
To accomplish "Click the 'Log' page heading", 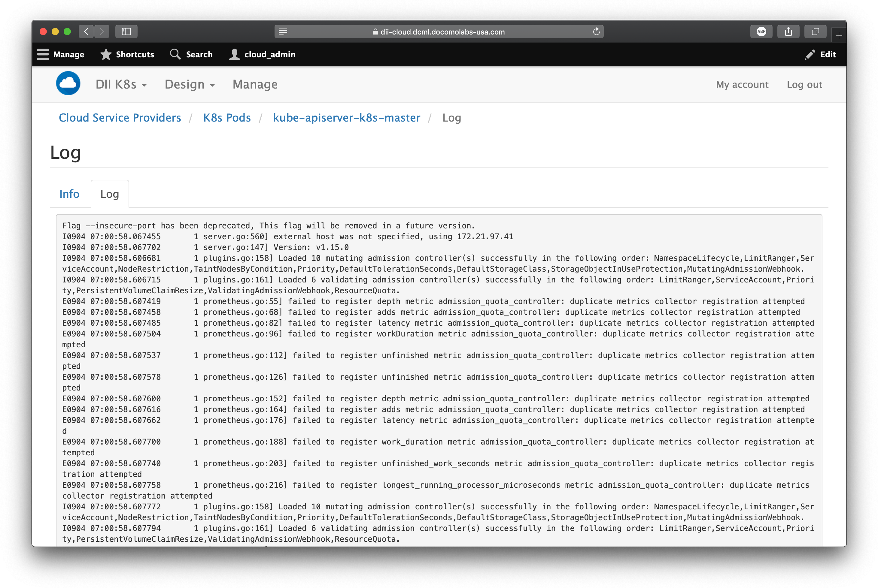I will pos(65,153).
